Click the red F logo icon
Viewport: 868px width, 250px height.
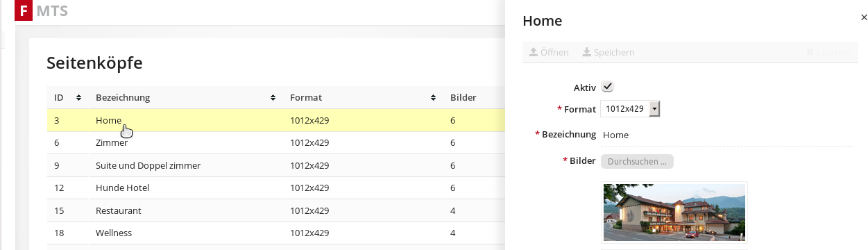24,10
